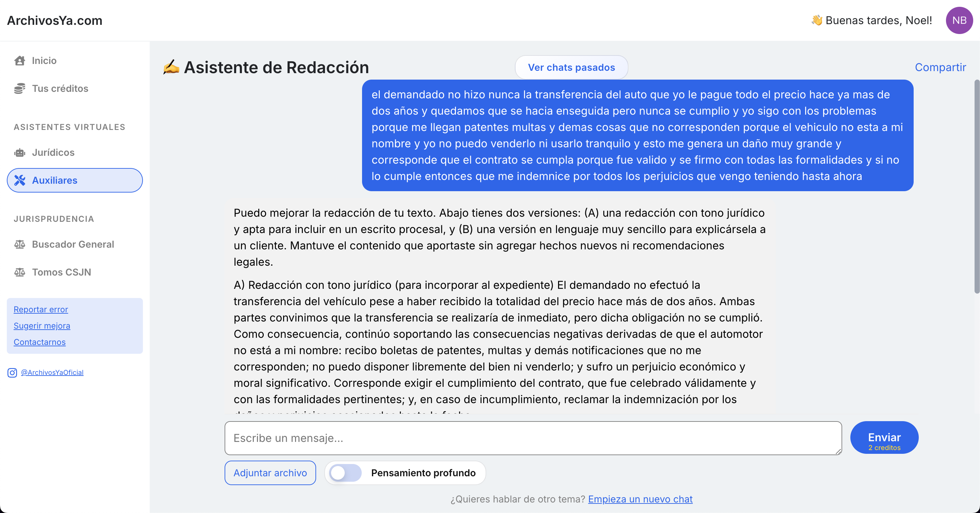Click the Ver chats pasados button
Image resolution: width=980 pixels, height=513 pixels.
pyautogui.click(x=571, y=67)
